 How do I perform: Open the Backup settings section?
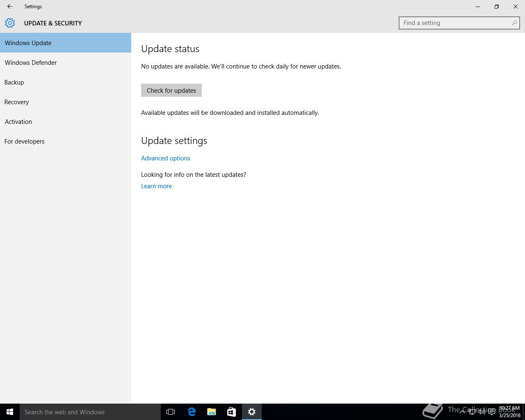[x=66, y=82]
